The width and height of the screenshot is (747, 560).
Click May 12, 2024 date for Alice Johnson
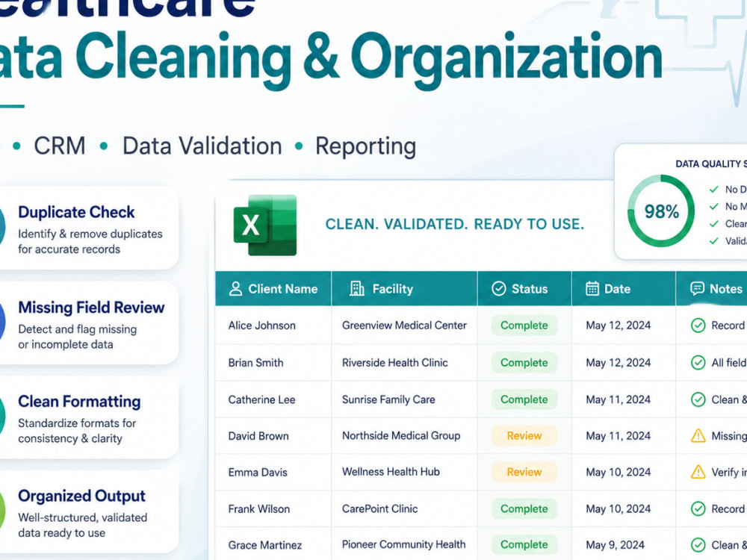click(618, 326)
